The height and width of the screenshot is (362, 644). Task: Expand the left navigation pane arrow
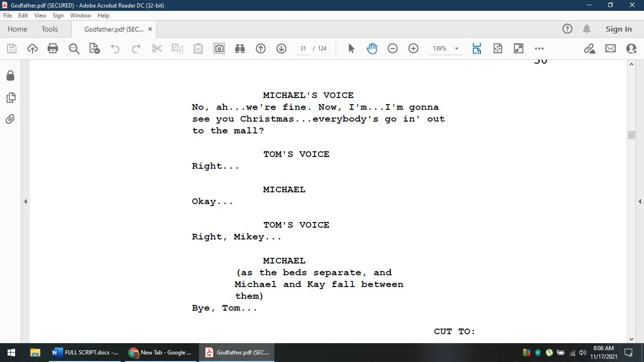click(25, 202)
